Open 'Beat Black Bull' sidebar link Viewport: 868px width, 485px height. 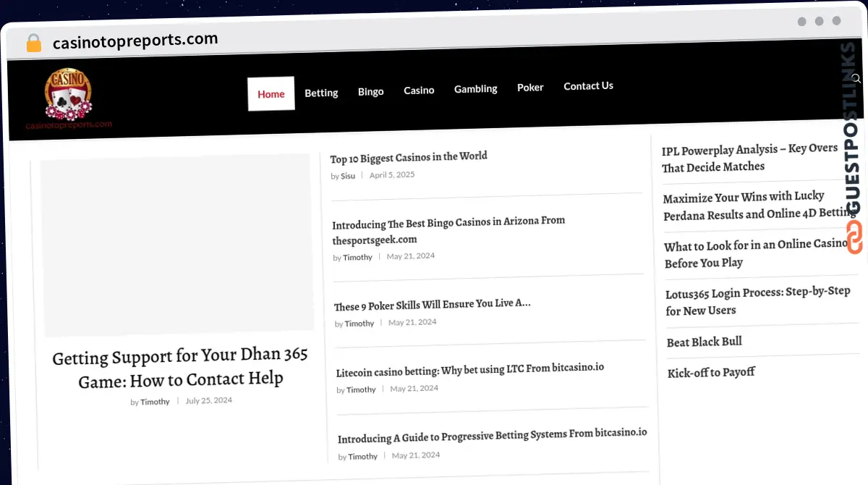pos(705,342)
